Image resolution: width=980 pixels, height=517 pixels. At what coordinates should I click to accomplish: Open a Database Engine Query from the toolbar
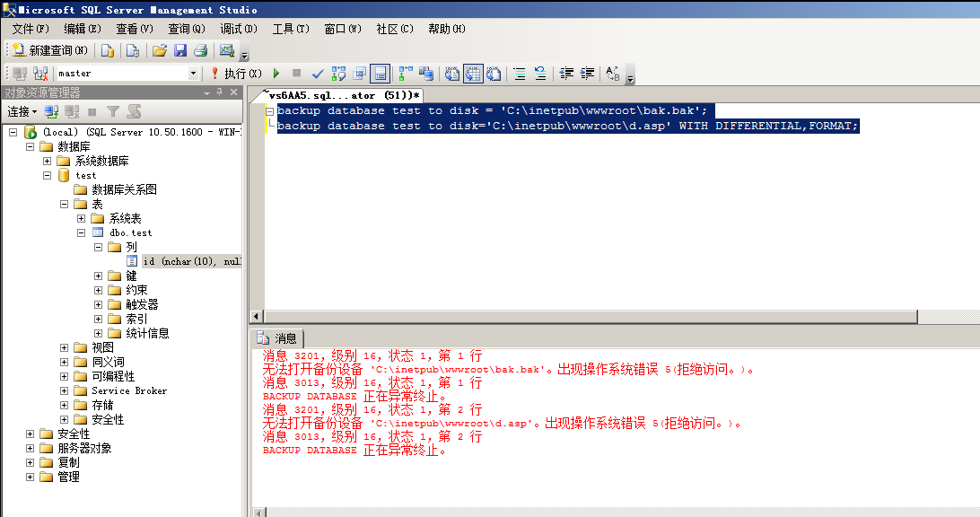click(108, 50)
